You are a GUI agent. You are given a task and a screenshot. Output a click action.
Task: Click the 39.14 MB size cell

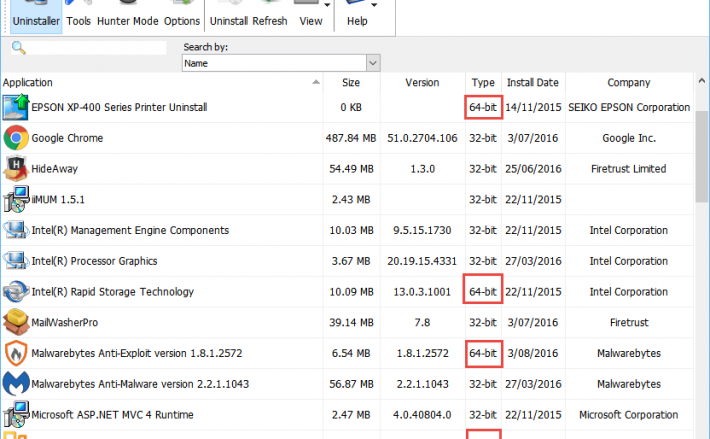coord(351,323)
